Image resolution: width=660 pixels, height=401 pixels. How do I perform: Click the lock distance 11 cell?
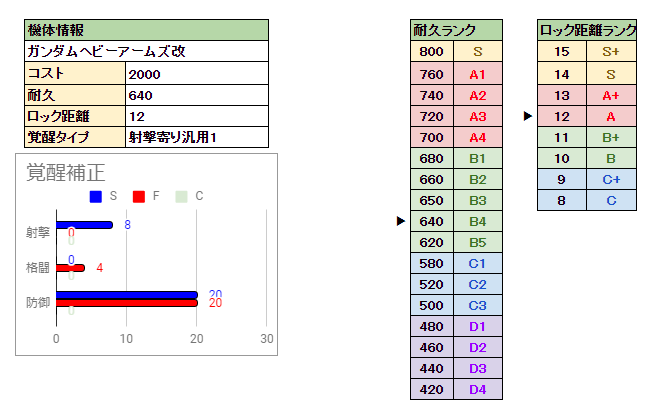coord(562,138)
